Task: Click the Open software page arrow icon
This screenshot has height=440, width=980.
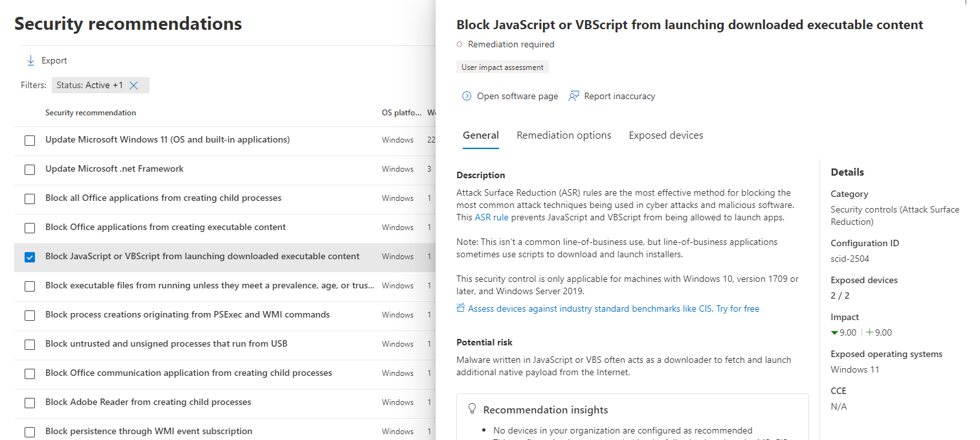Action: click(x=467, y=96)
